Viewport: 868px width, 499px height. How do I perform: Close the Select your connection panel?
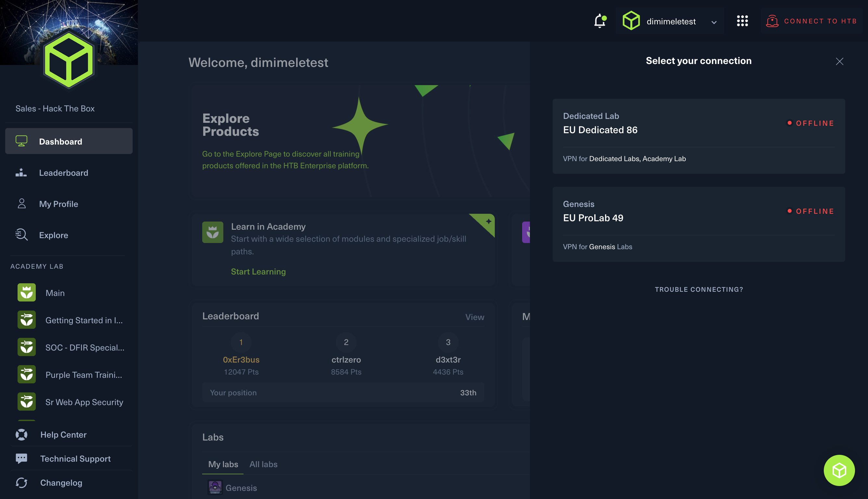point(839,61)
